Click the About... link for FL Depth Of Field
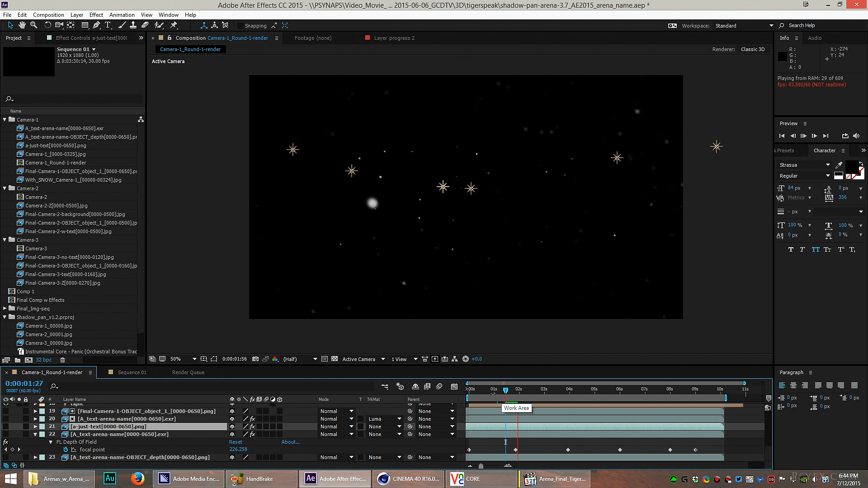The height and width of the screenshot is (488, 868). [290, 442]
